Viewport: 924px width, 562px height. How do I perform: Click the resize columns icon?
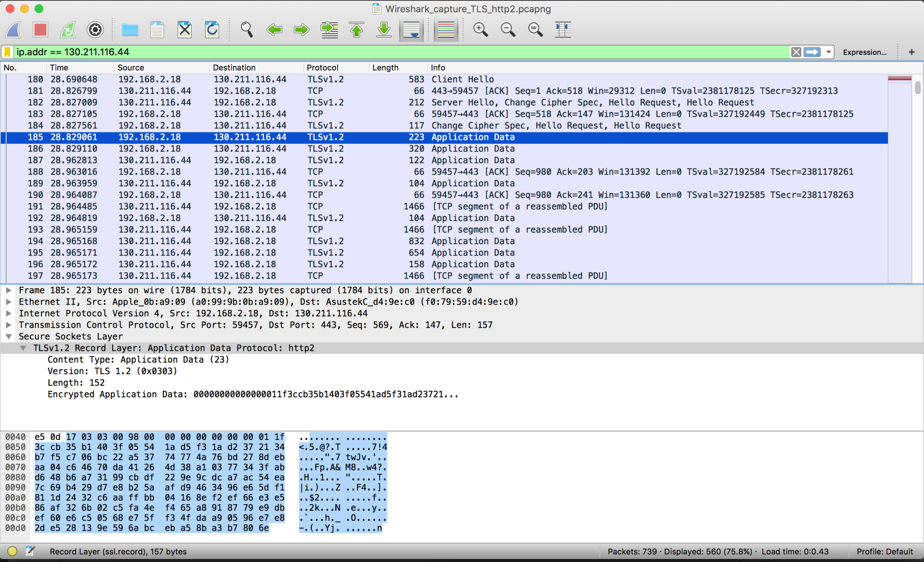[562, 30]
